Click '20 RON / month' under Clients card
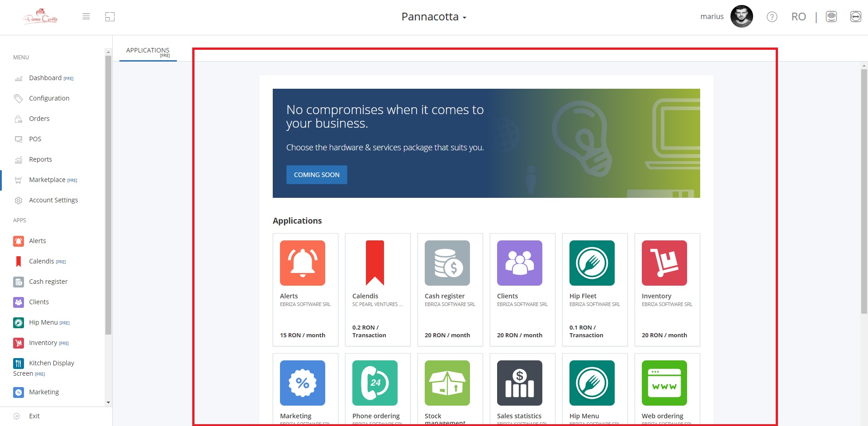Screen dimensions: 868x426 click(x=520, y=335)
